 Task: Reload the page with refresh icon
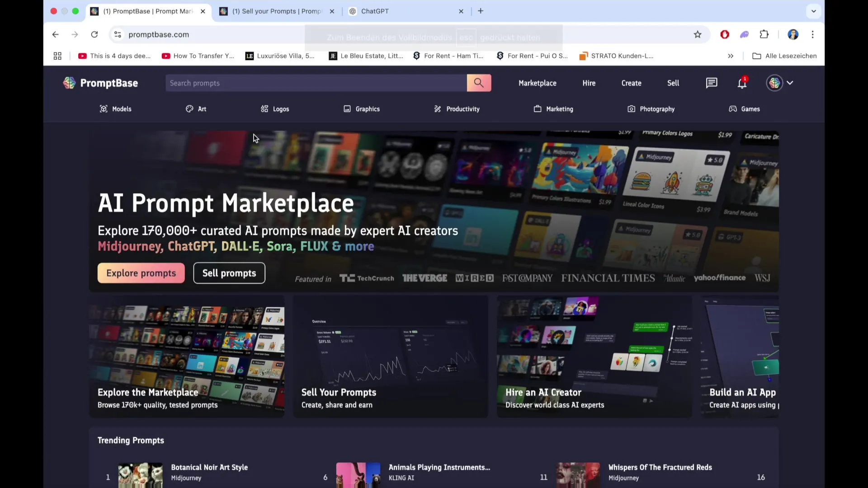point(94,34)
